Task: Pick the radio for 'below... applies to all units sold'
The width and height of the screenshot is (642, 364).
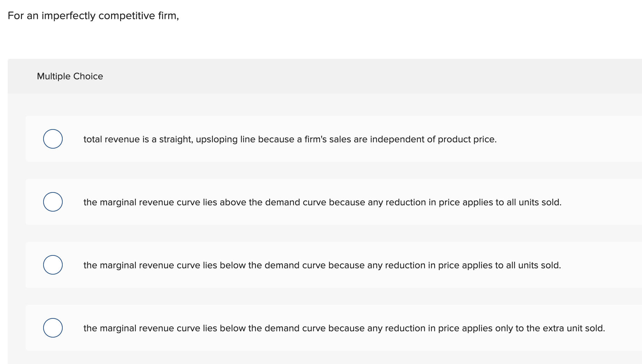Action: click(53, 265)
